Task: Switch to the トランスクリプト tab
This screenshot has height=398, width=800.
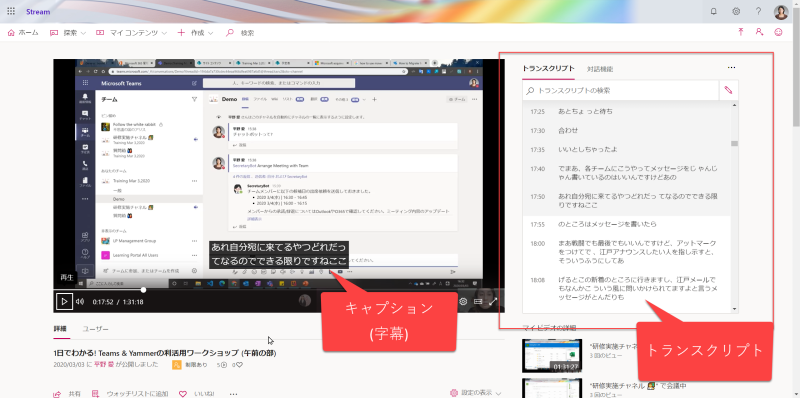Action: point(548,69)
